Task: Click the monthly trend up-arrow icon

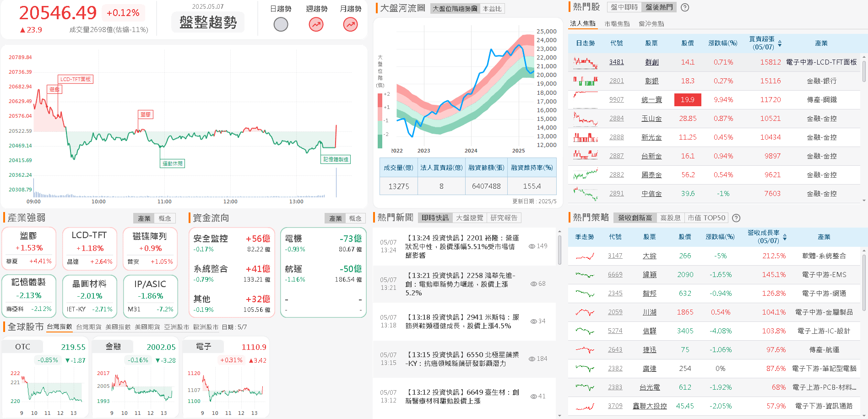Action: tap(351, 24)
